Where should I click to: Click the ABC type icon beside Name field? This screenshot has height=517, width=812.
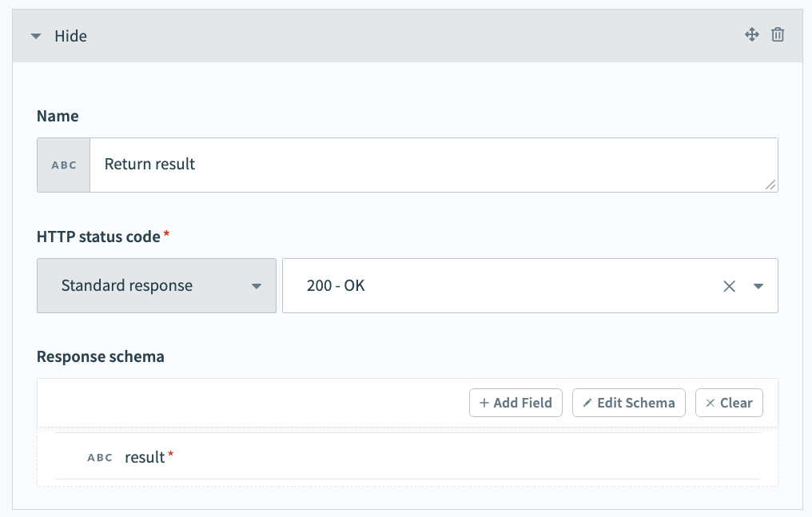click(63, 165)
